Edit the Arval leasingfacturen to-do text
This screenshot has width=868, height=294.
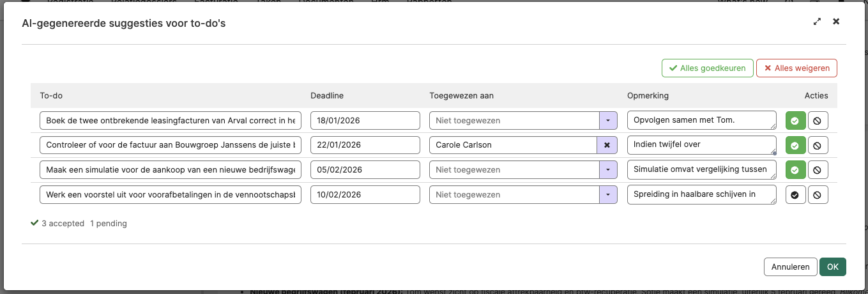[171, 120]
